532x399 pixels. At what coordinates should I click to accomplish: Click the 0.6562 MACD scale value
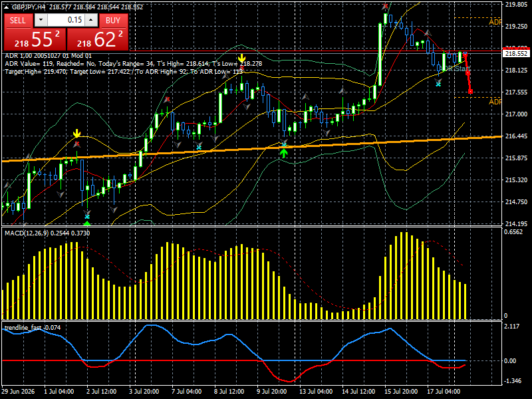(x=513, y=232)
